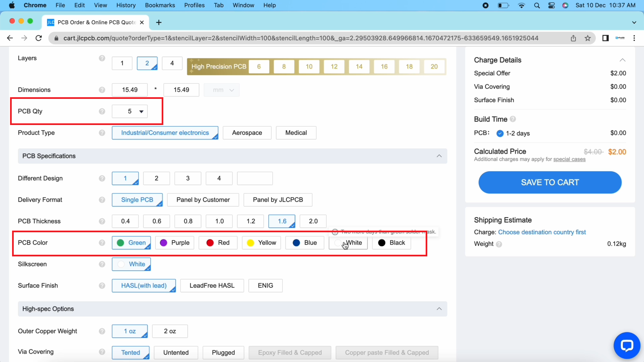Bookmark this page with the star icon

pos(588,38)
